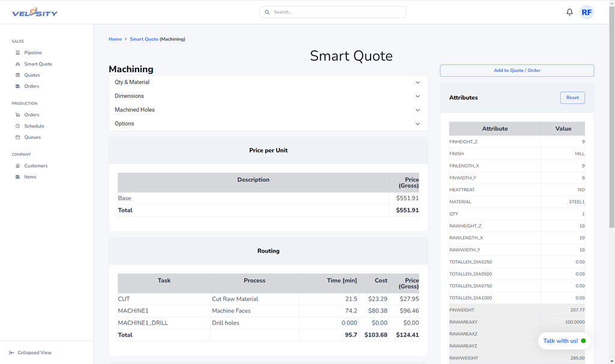
Task: Click the Queues sidebar icon
Action: tap(17, 138)
